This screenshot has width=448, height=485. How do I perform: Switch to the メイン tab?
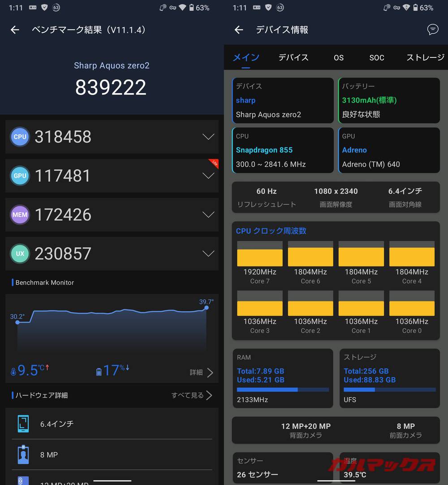coord(246,57)
